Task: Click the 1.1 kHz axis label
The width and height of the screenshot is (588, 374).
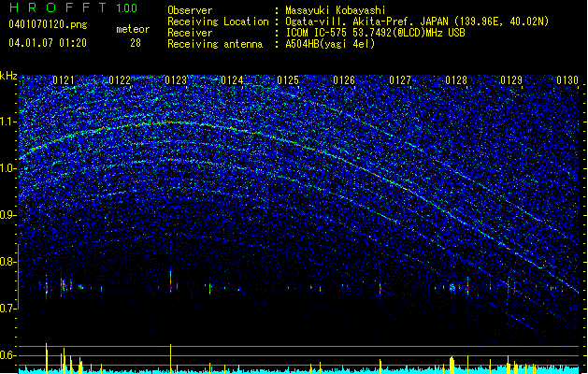Action: click(x=8, y=122)
